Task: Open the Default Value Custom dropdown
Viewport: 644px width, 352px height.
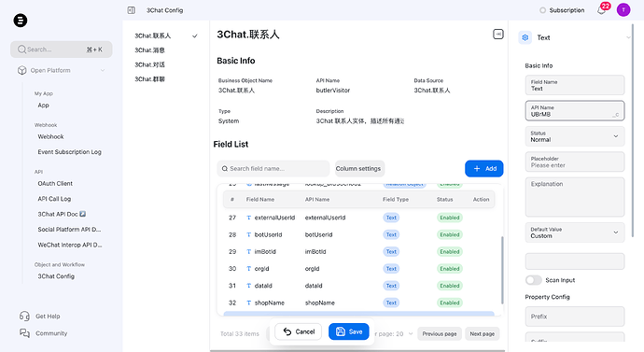Action: click(x=575, y=232)
